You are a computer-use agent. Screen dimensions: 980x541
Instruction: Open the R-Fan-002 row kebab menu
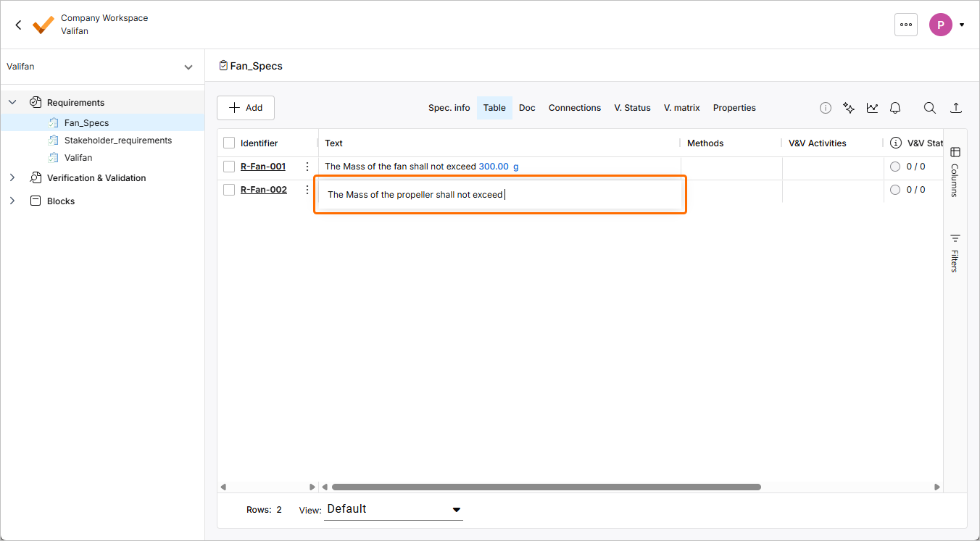pyautogui.click(x=307, y=190)
